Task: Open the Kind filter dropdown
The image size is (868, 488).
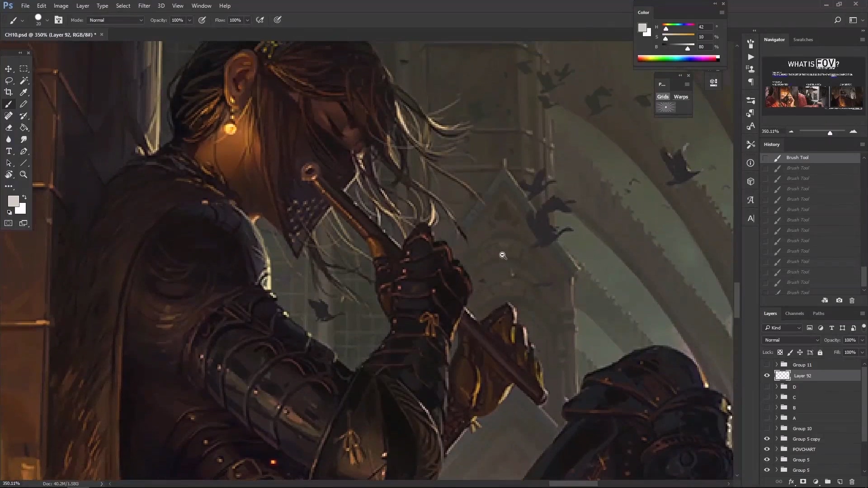Action: pyautogui.click(x=783, y=328)
